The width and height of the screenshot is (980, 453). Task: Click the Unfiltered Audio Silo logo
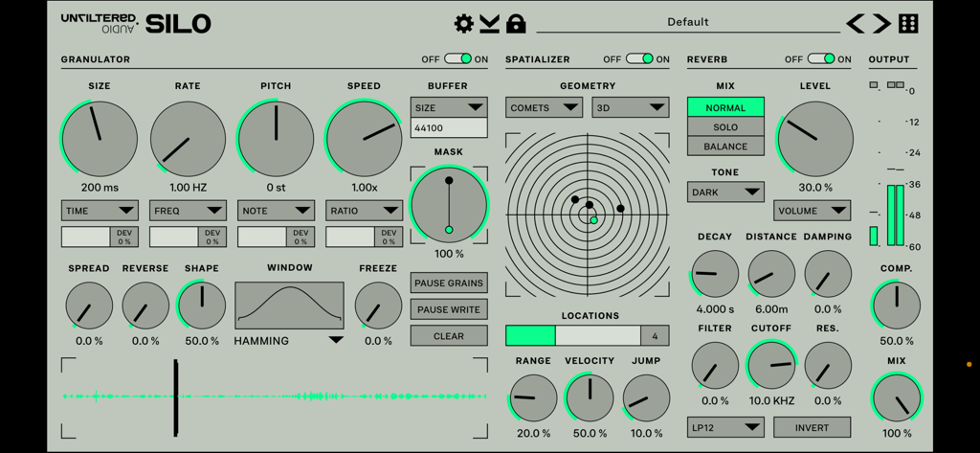click(136, 23)
